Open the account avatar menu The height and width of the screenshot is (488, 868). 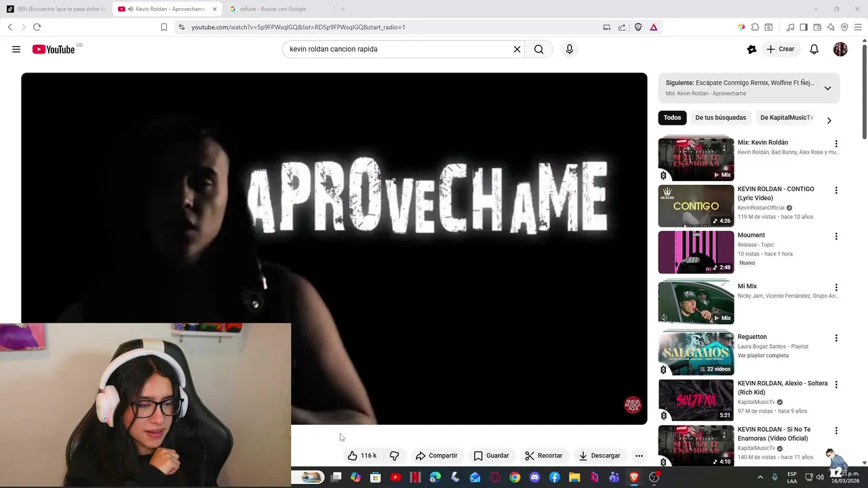840,49
